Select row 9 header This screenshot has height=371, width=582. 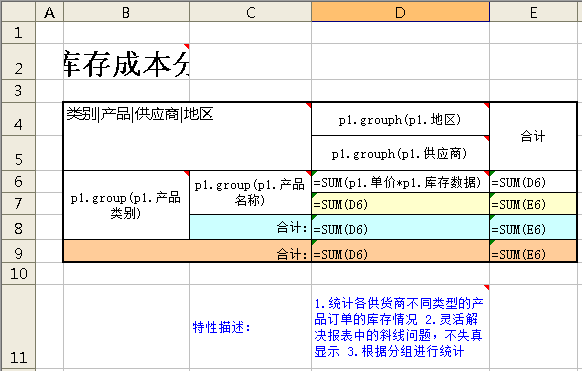click(18, 251)
